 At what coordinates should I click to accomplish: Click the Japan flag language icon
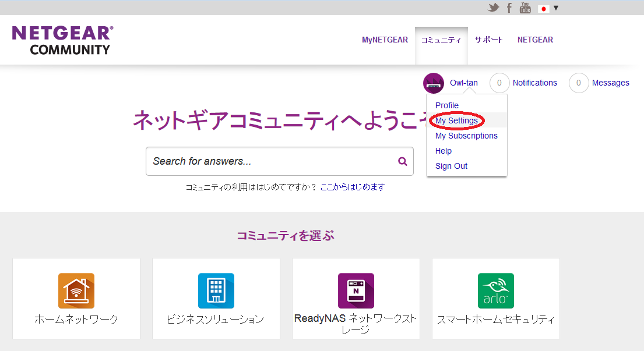(x=544, y=9)
